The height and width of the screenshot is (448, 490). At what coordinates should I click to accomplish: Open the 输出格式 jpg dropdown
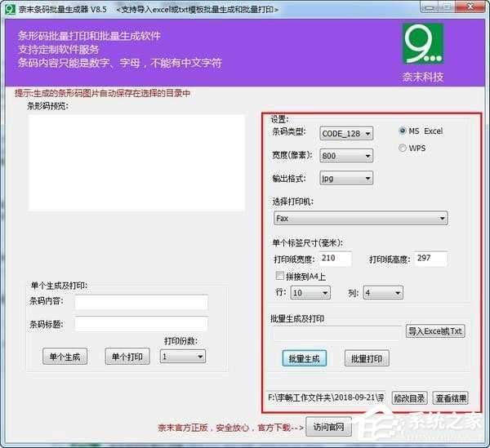click(x=346, y=178)
